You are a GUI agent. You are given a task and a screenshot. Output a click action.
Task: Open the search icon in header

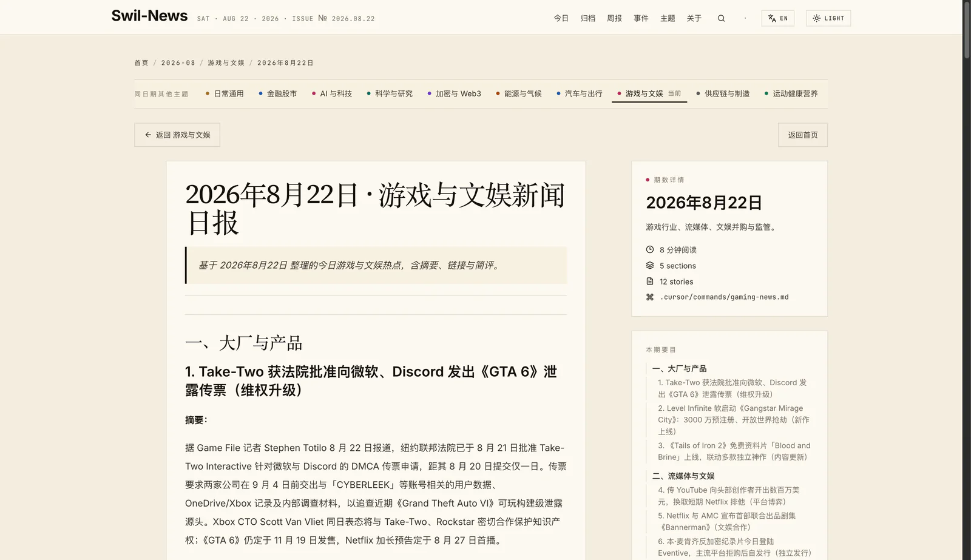click(721, 18)
